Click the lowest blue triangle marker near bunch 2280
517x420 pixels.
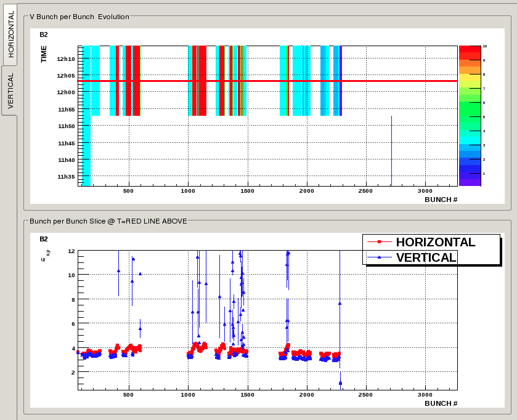[x=340, y=383]
